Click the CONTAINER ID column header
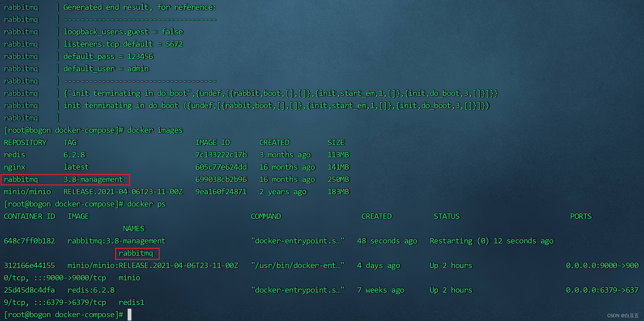 point(29,216)
